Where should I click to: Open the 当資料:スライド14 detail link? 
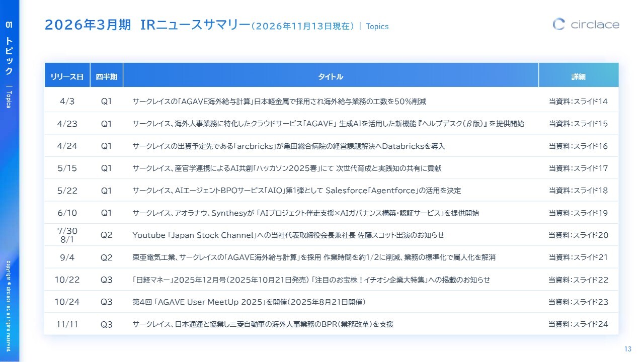tap(578, 102)
